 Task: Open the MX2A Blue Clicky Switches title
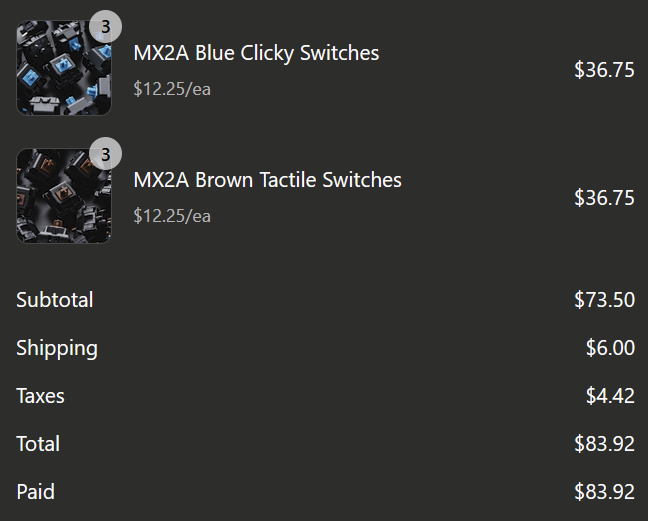click(x=256, y=53)
